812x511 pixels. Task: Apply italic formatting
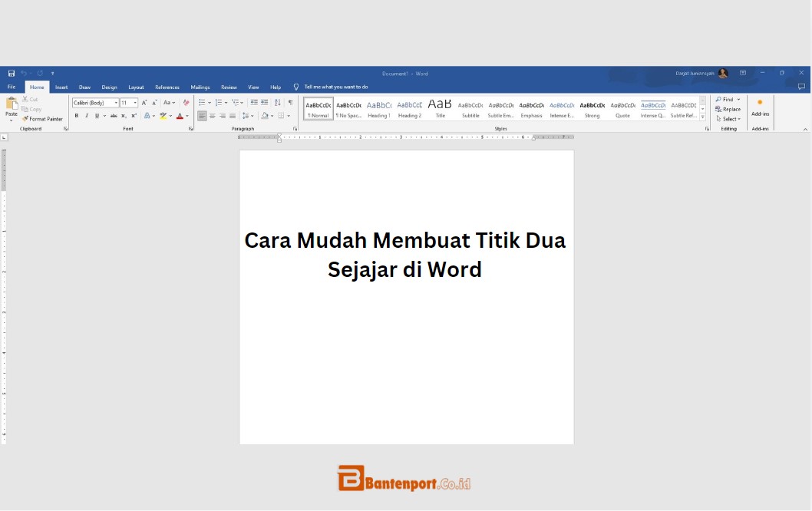(x=86, y=115)
